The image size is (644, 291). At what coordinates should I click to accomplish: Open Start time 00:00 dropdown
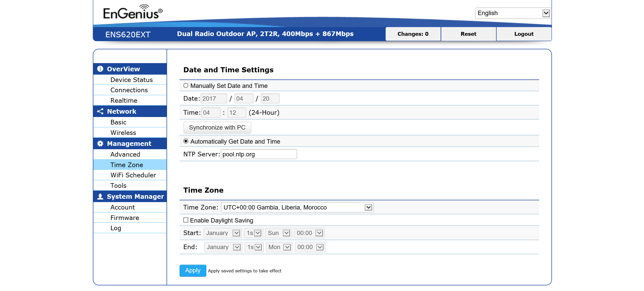click(x=309, y=233)
